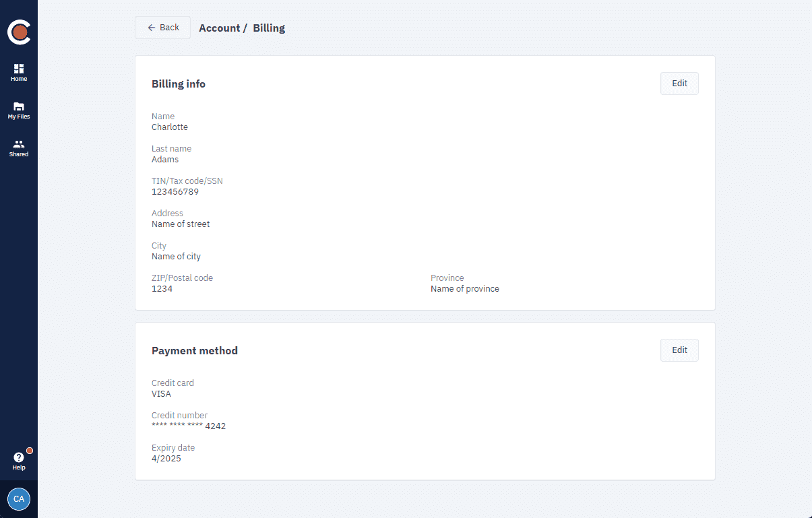
Task: Click the app logo in sidebar
Action: 19,32
